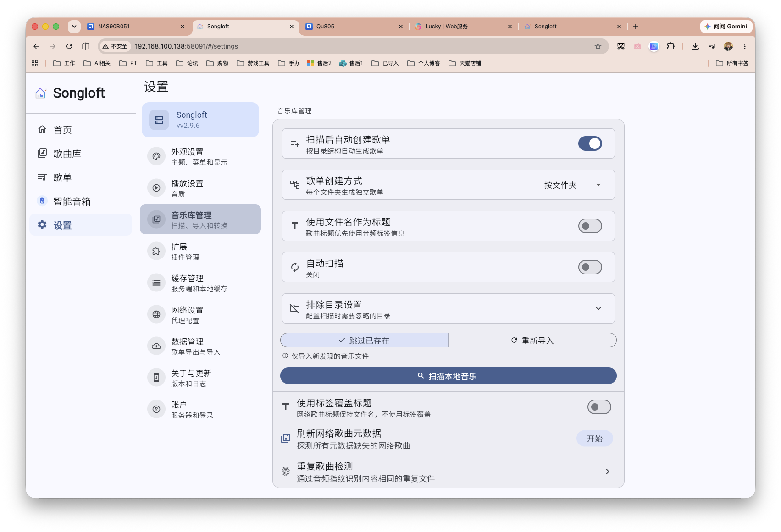Open the browser extensions puzzle icon
Image resolution: width=781 pixels, height=532 pixels.
pos(670,46)
